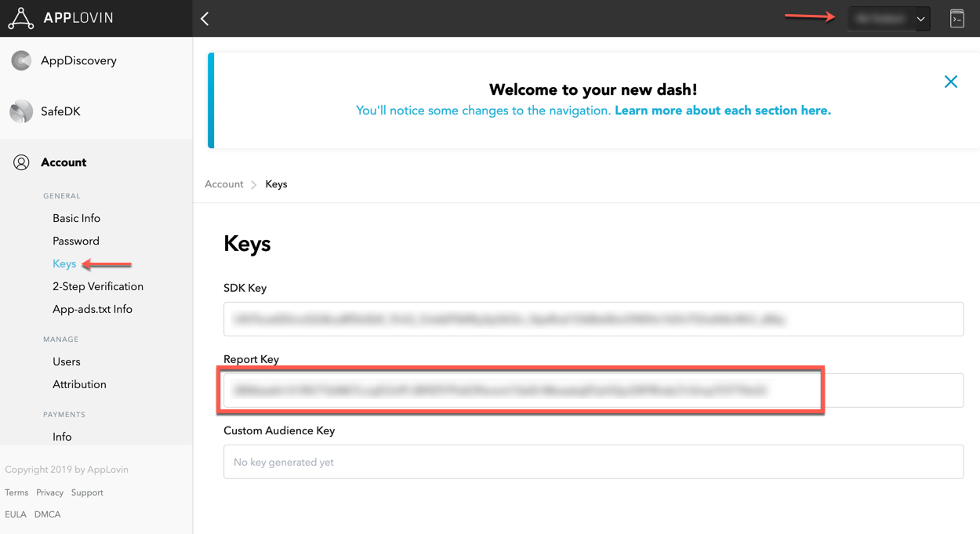Viewport: 980px width, 534px height.
Task: Open the console icon in top bar
Action: [956, 19]
